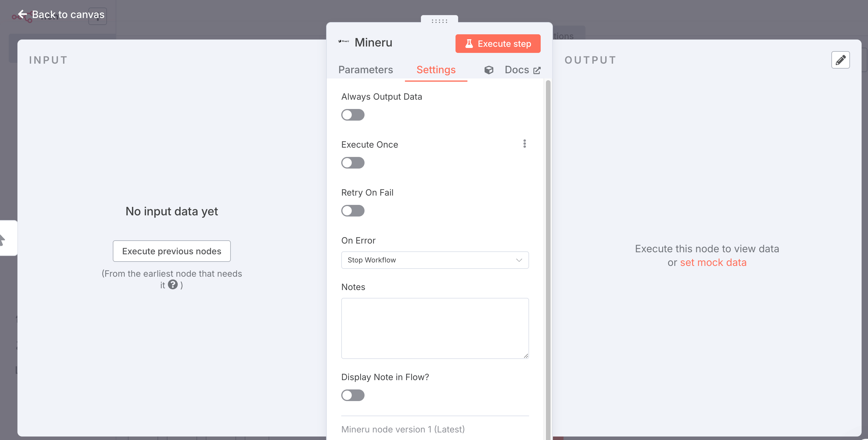Click the Stop Workflow dropdown chevron

click(x=519, y=260)
